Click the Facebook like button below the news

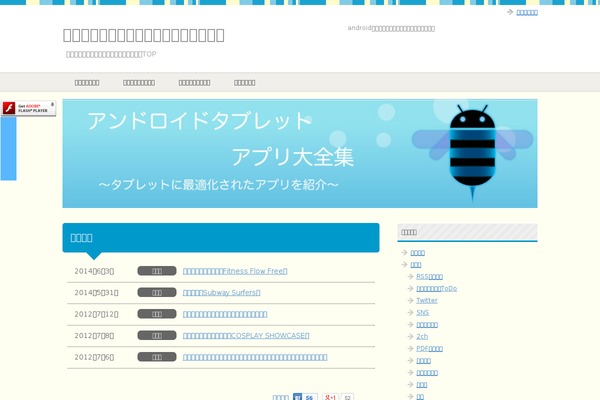pyautogui.click(x=297, y=397)
